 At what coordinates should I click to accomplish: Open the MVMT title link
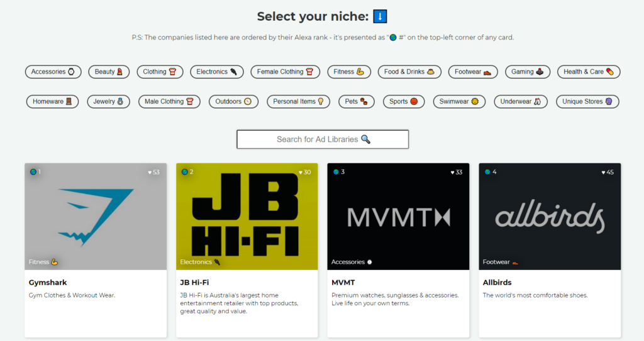(343, 283)
